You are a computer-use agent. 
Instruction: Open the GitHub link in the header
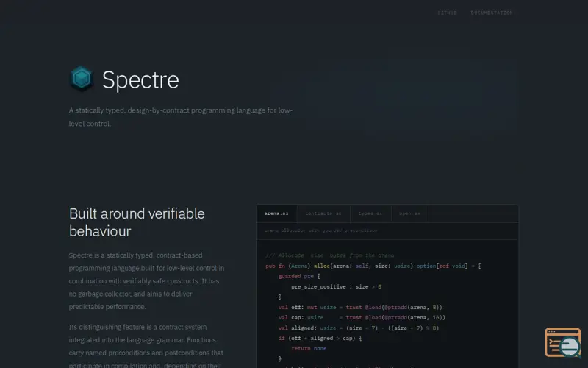(x=447, y=13)
